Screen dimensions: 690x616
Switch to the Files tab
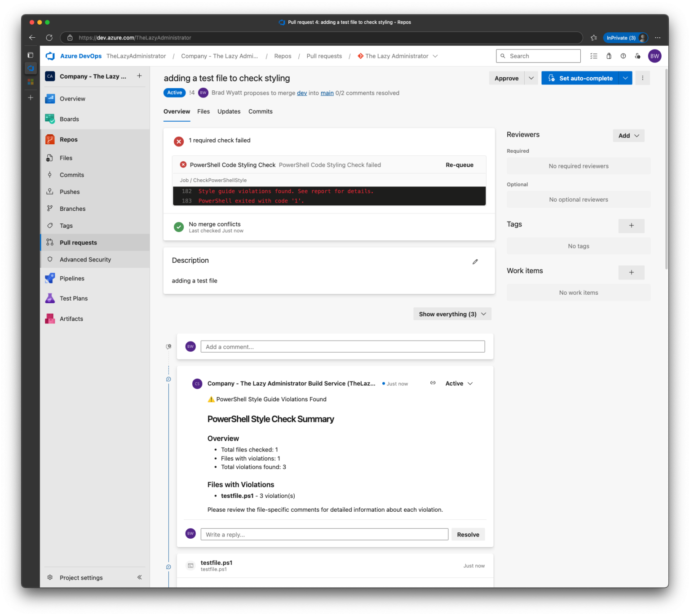[x=203, y=112]
